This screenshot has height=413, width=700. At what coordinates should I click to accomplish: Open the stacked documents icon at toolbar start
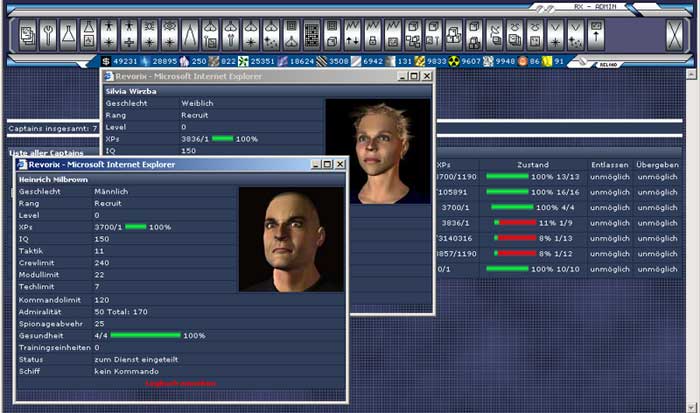tap(27, 35)
